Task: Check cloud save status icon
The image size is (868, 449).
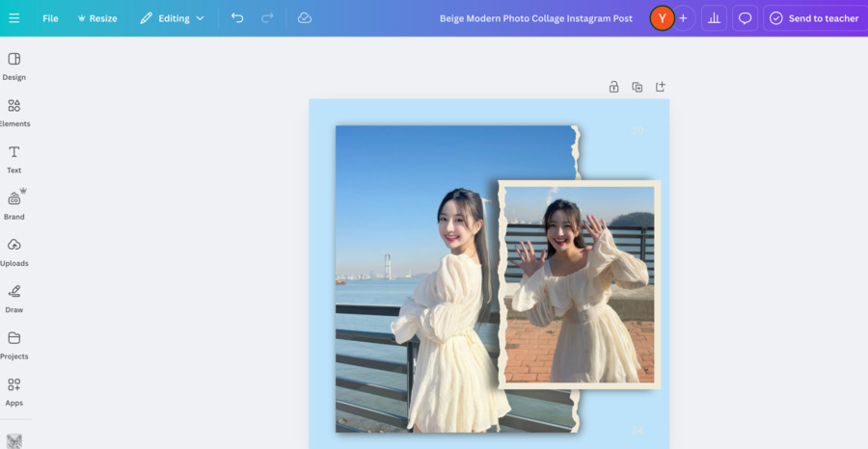Action: (305, 18)
